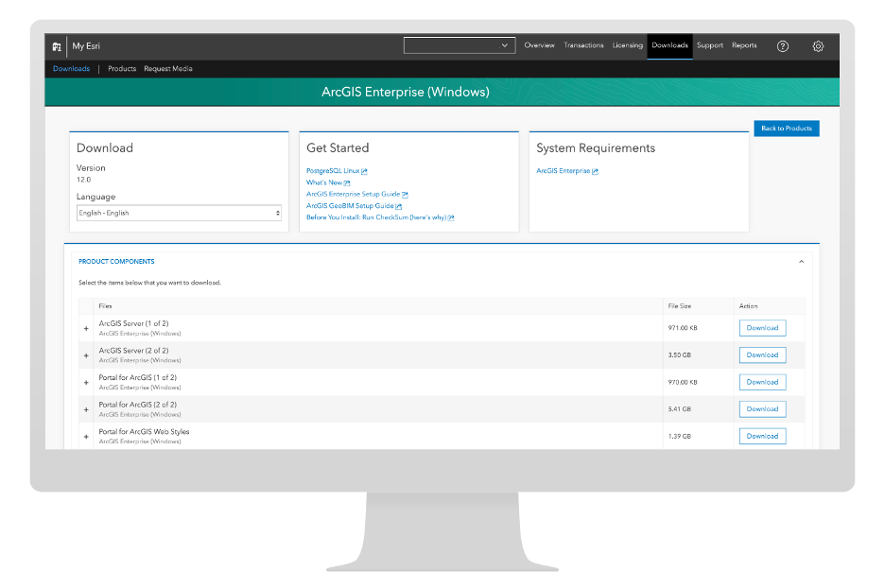Click external link icon beside PostgreSQL Linux
885x588 pixels.
[365, 171]
